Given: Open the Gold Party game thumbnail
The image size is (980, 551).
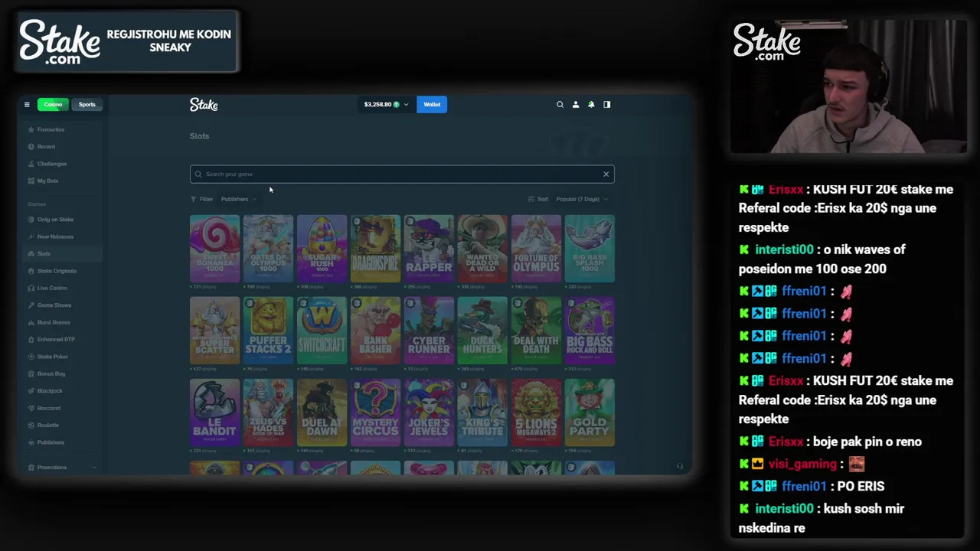Looking at the screenshot, I should (590, 412).
